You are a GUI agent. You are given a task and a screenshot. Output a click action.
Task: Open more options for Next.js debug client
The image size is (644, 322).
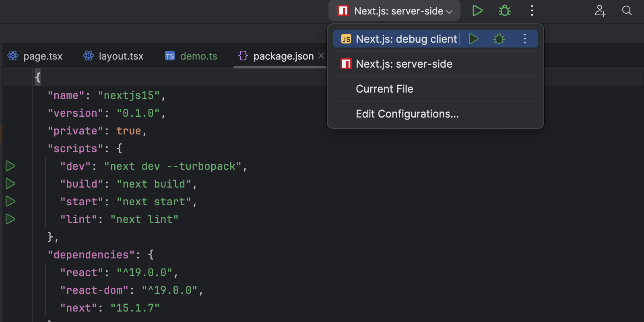[524, 39]
